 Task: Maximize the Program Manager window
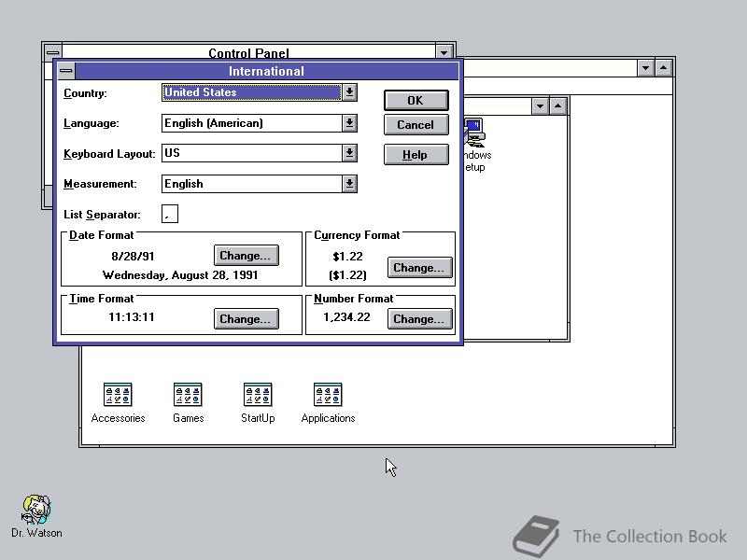click(664, 68)
